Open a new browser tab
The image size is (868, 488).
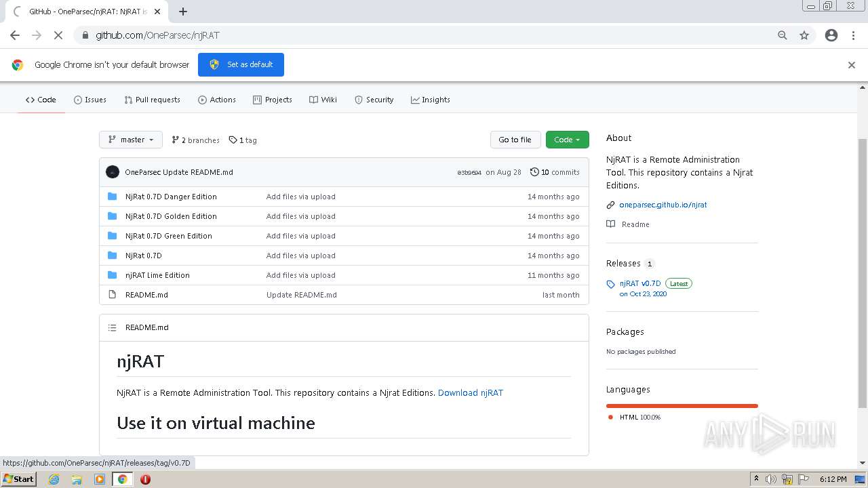pos(183,12)
